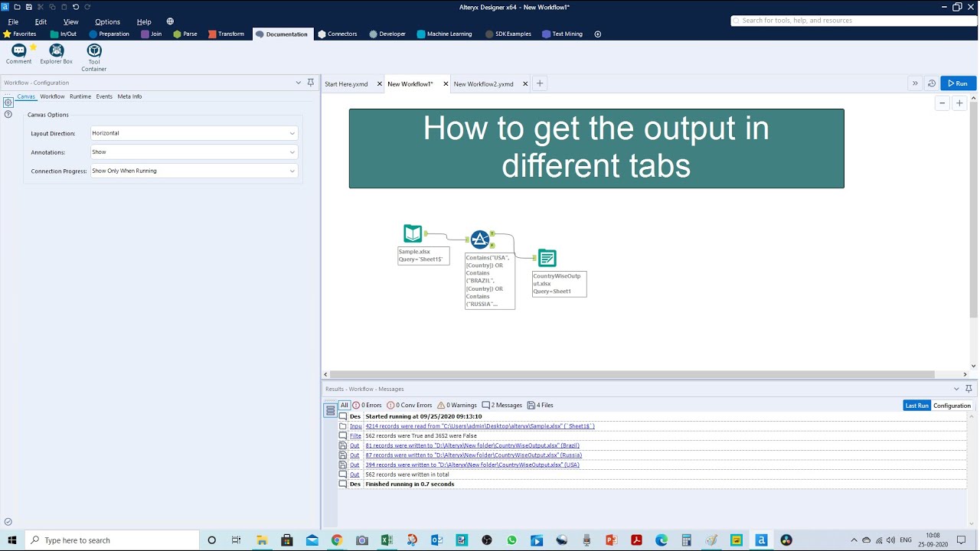
Task: Open the Layout Direction dropdown
Action: [x=194, y=133]
